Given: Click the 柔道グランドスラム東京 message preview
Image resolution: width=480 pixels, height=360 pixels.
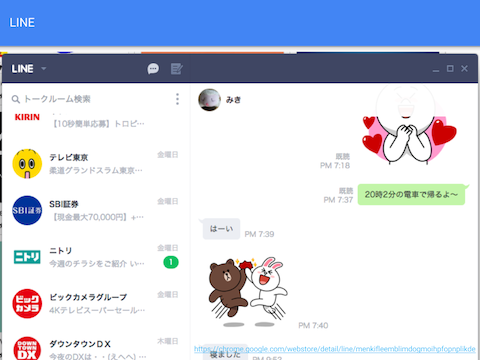Looking at the screenshot, I should pos(96,171).
